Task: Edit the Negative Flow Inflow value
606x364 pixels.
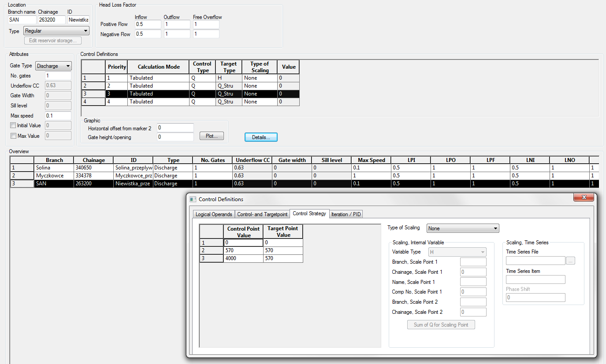Action: [148, 34]
